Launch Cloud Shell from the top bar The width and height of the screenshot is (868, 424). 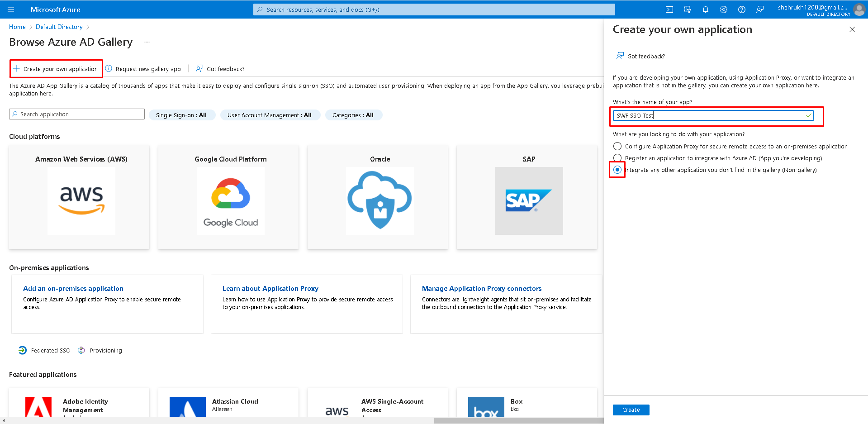pos(669,10)
